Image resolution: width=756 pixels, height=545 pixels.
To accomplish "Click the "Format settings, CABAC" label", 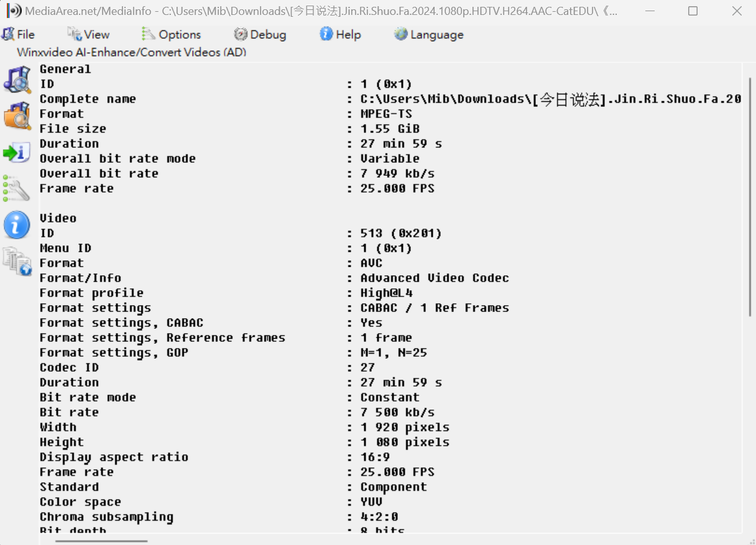I will [x=121, y=323].
